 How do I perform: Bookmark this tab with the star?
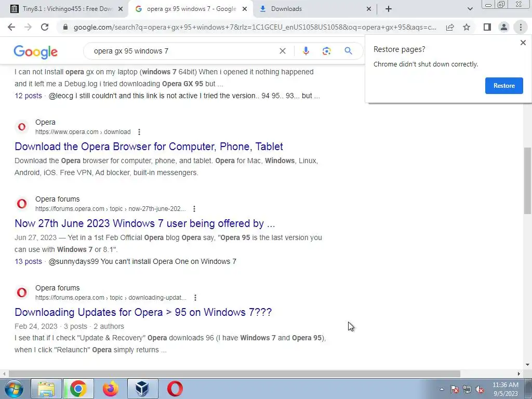pyautogui.click(x=467, y=27)
